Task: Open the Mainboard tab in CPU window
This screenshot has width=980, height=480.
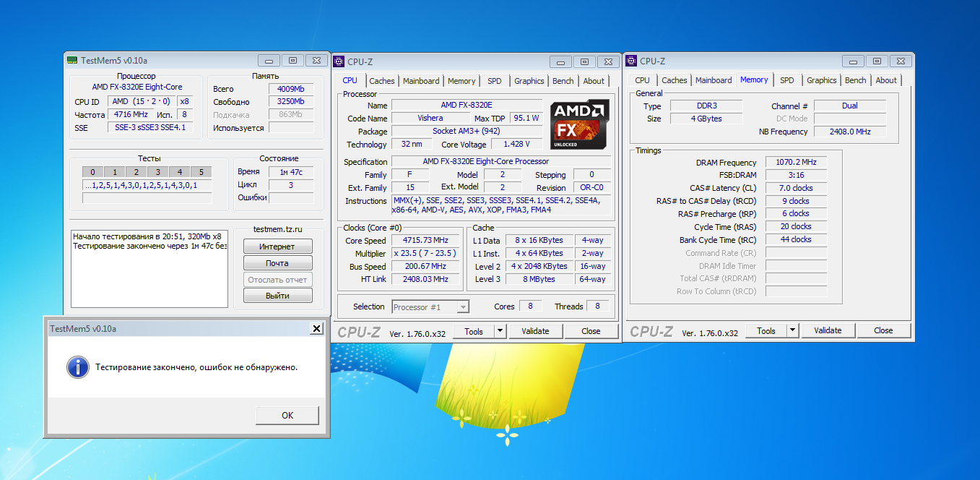Action: tap(421, 81)
